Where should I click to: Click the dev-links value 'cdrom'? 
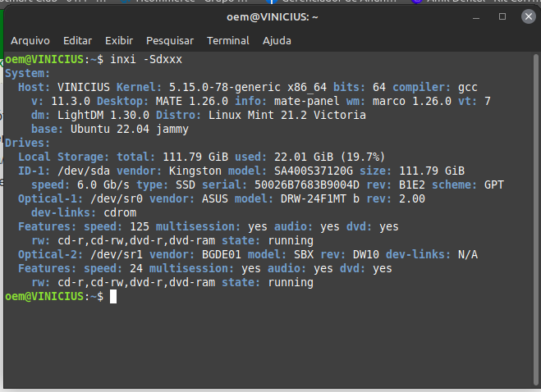120,212
